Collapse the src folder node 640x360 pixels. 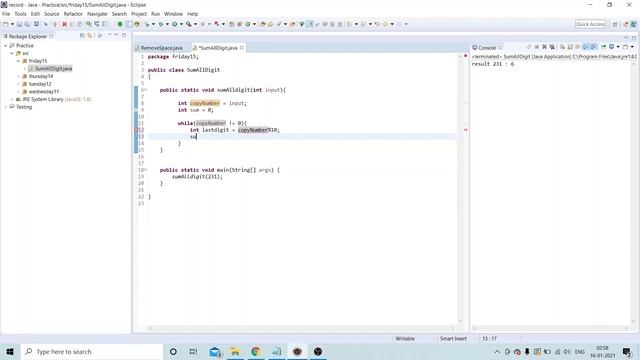(x=12, y=53)
